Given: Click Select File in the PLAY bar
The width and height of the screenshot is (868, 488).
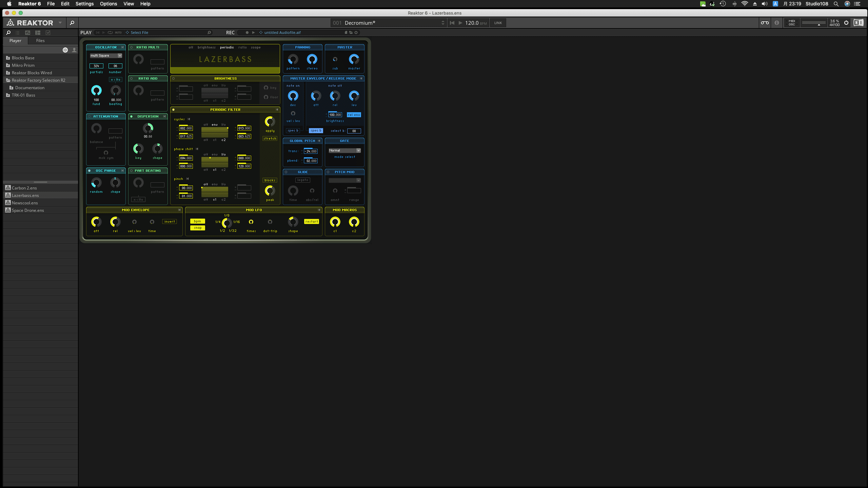Looking at the screenshot, I should 139,32.
